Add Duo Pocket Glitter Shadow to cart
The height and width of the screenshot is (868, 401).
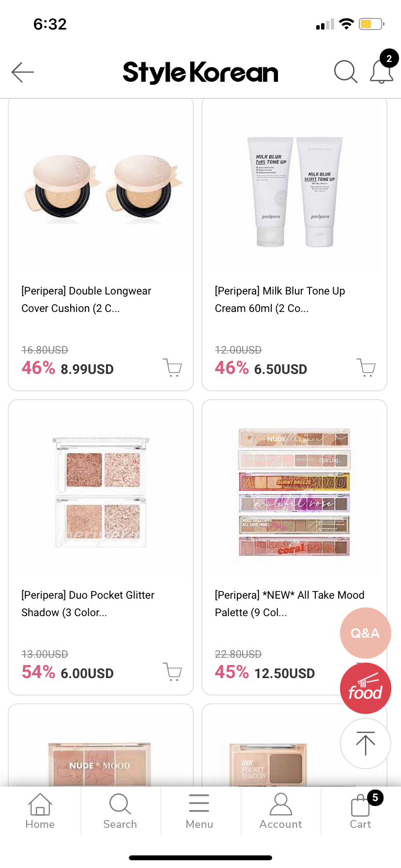[172, 672]
